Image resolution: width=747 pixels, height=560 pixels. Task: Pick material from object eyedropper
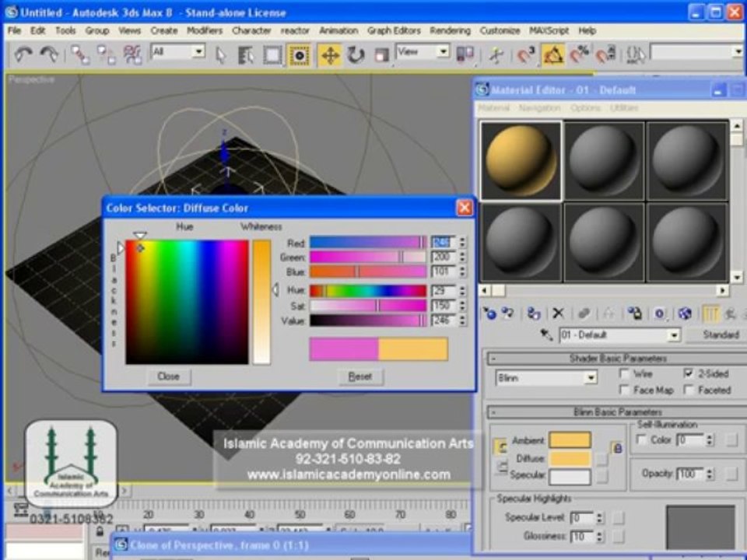tap(546, 334)
